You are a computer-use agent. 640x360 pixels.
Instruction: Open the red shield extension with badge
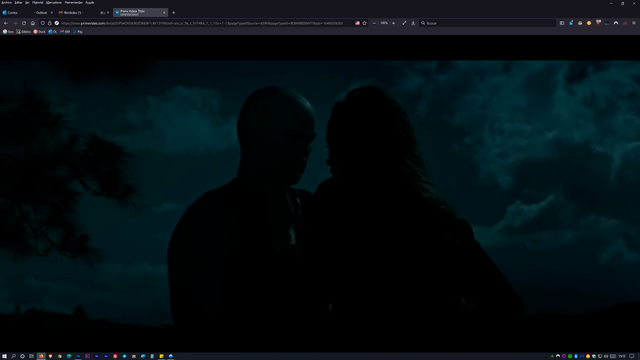[x=598, y=23]
